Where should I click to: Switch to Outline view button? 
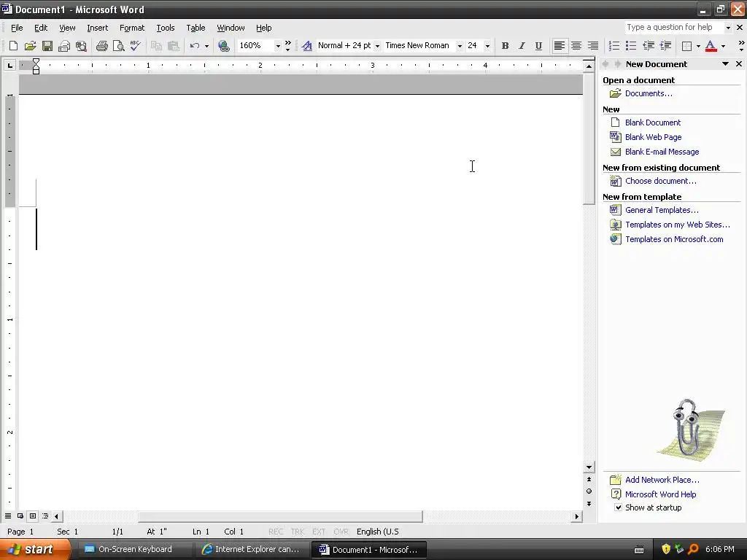coord(45,516)
